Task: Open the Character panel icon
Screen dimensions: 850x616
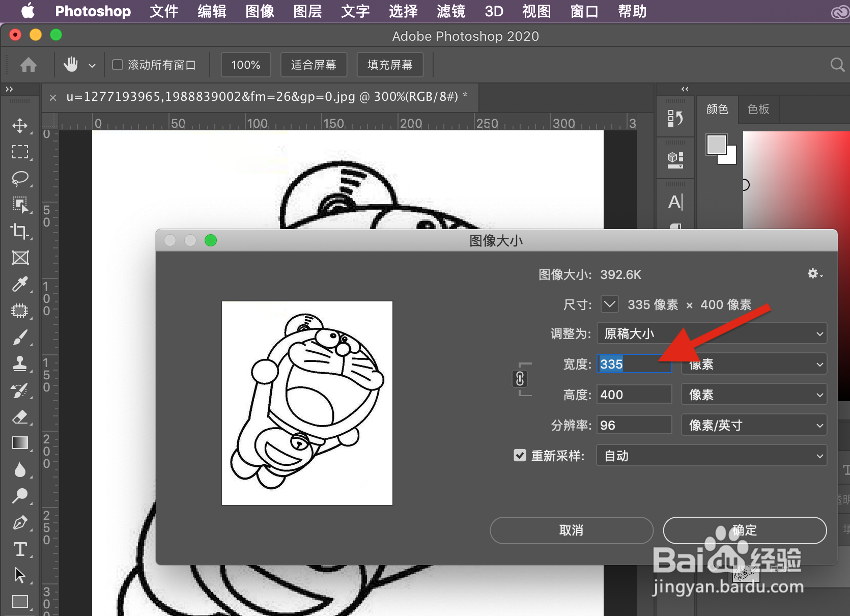Action: (x=675, y=202)
